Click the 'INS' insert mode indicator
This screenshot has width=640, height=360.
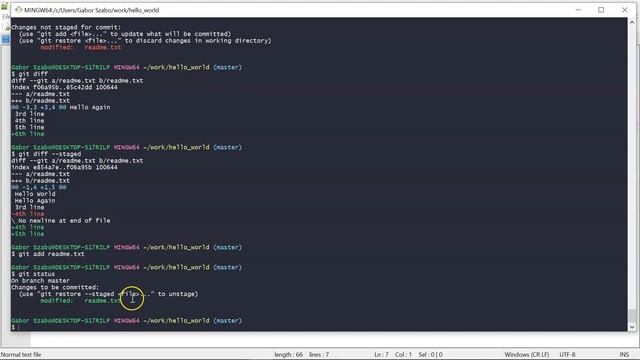(624, 355)
